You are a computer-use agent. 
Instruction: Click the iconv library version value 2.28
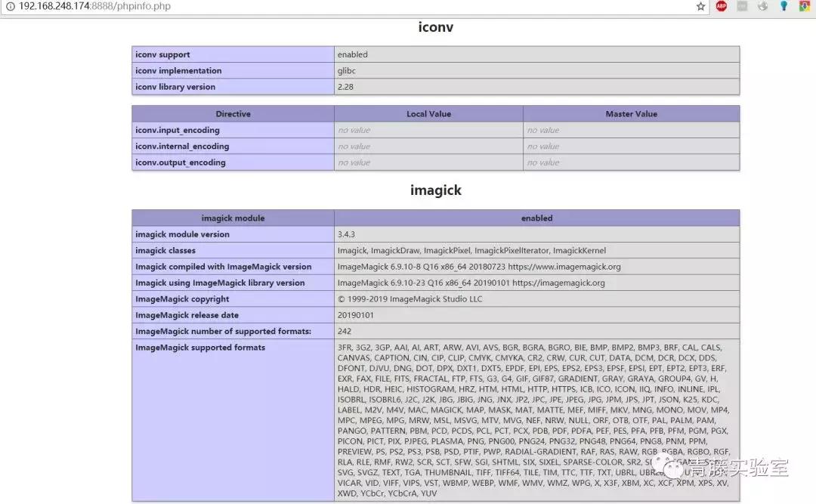[345, 87]
